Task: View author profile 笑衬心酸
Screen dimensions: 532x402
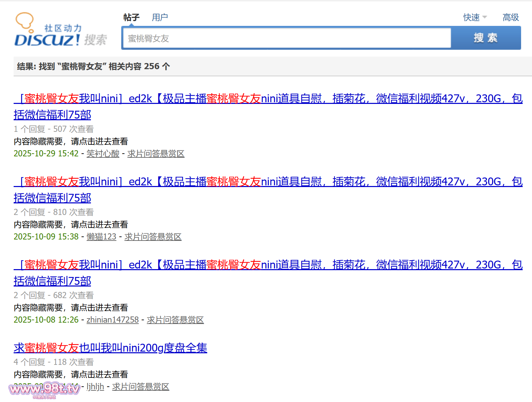Action: [x=103, y=154]
